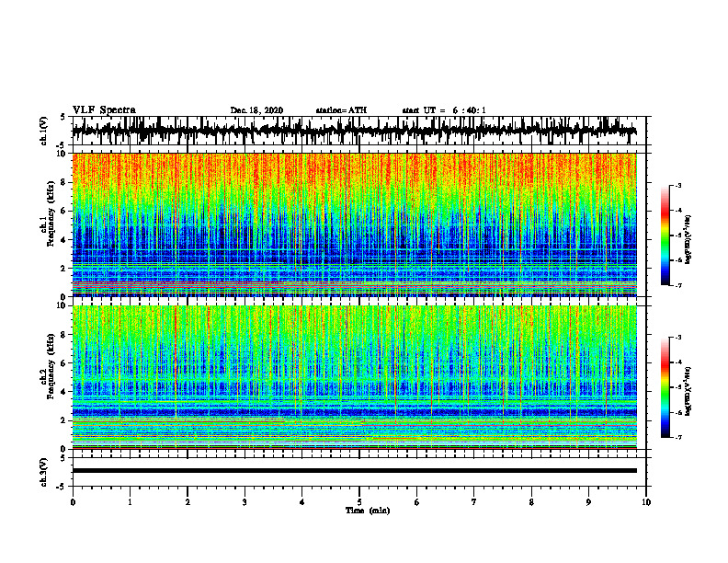The image size is (728, 563).
Task: Click the "Time (min)" axis label
Action: click(x=368, y=511)
